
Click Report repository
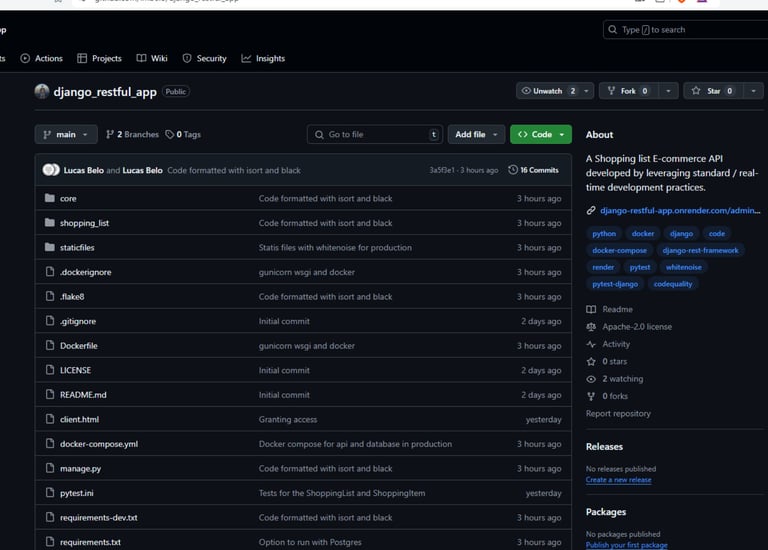[618, 413]
